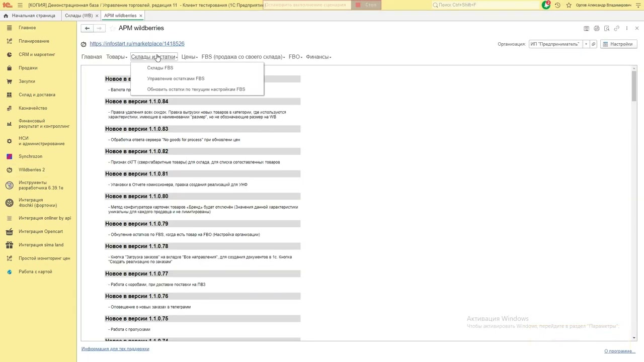Click user name Орлов Александр Владимирович
This screenshot has width=644, height=362.
[x=604, y=5]
